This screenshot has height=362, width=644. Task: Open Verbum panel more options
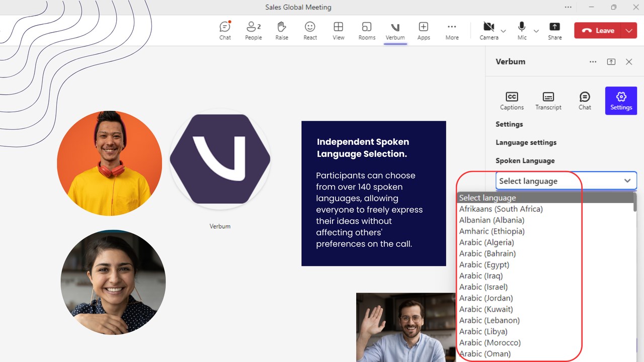click(593, 62)
